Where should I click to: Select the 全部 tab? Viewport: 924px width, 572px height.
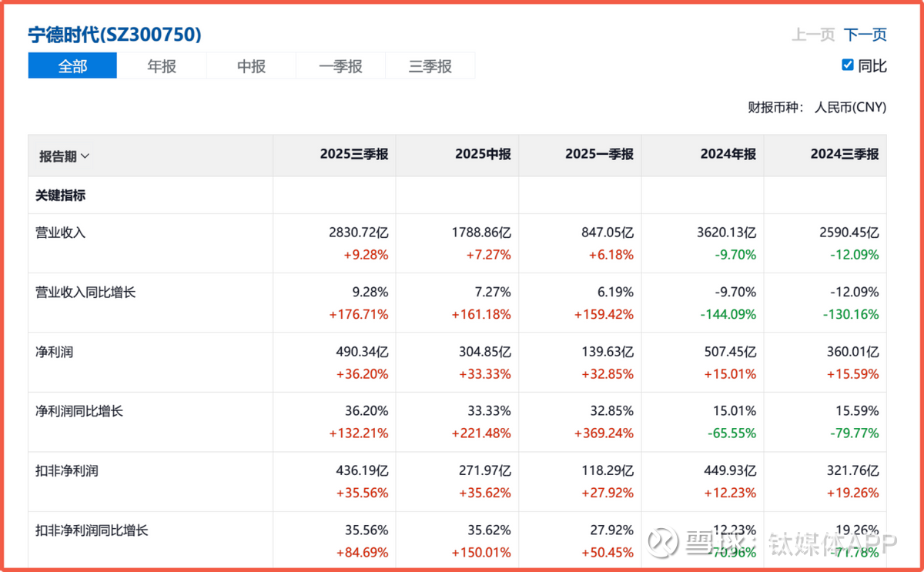pos(72,66)
